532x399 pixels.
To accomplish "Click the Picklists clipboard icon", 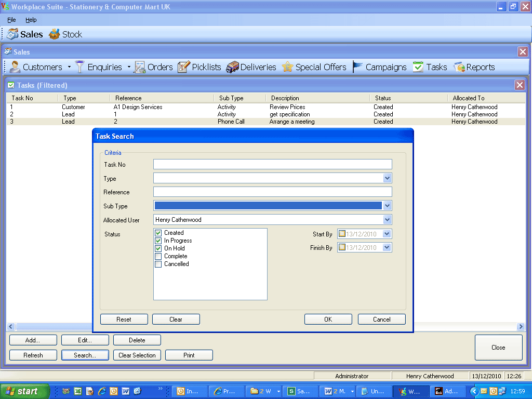I will point(183,67).
